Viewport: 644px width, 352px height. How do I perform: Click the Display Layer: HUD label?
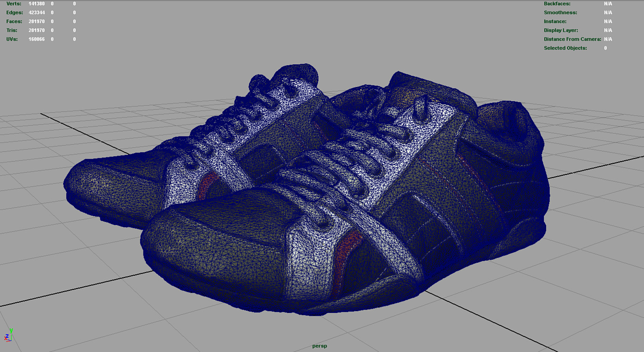point(561,30)
